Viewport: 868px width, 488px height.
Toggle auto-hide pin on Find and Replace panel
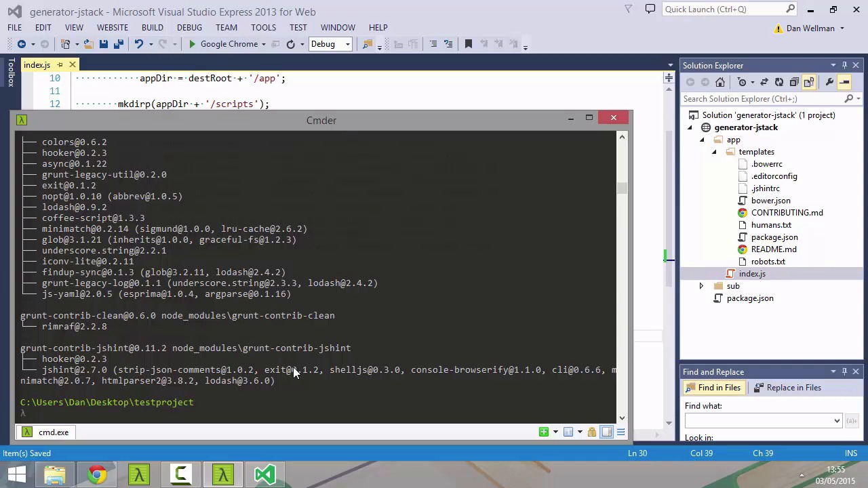(844, 372)
